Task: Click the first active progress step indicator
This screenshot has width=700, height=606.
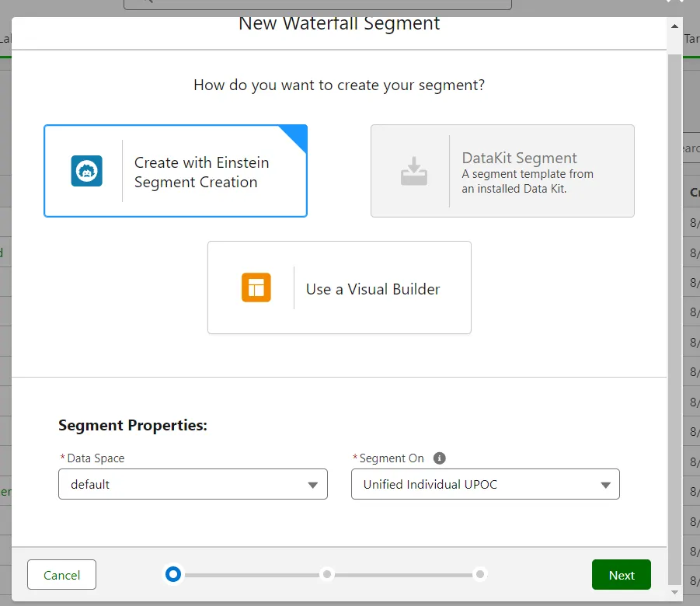Action: pyautogui.click(x=173, y=574)
